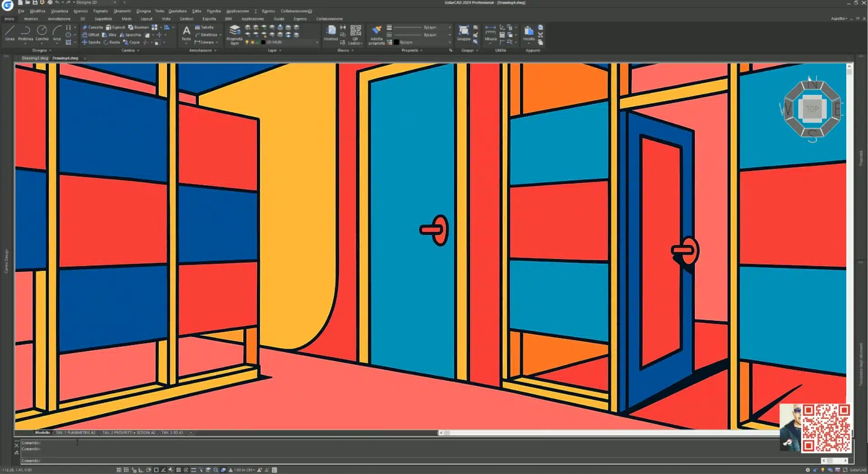The image size is (868, 474).
Task: Open TAV. 2 PROSPETTI e SEZIONI A2 layout
Action: (128, 433)
